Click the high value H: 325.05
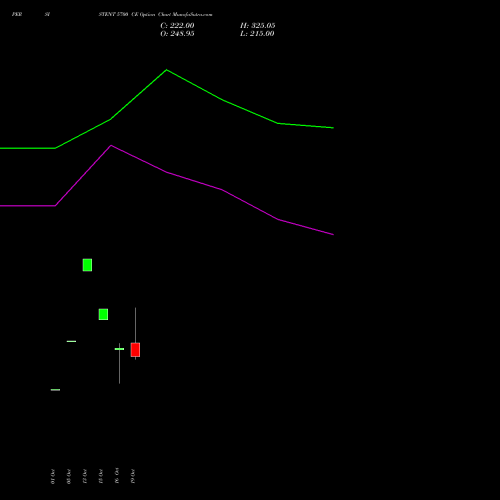The width and height of the screenshot is (500, 500). click(x=257, y=26)
